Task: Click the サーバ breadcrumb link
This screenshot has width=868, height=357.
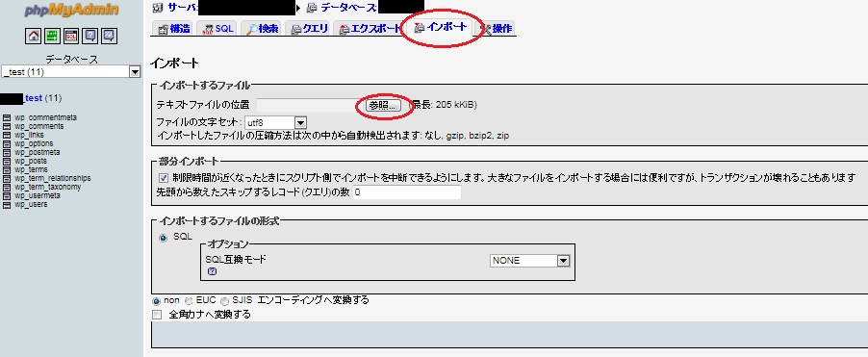Action: (182, 8)
